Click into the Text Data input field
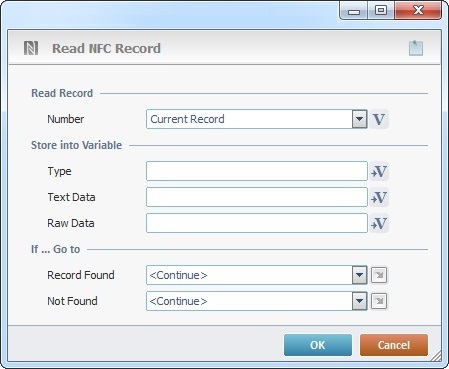This screenshot has height=369, width=449. point(257,197)
